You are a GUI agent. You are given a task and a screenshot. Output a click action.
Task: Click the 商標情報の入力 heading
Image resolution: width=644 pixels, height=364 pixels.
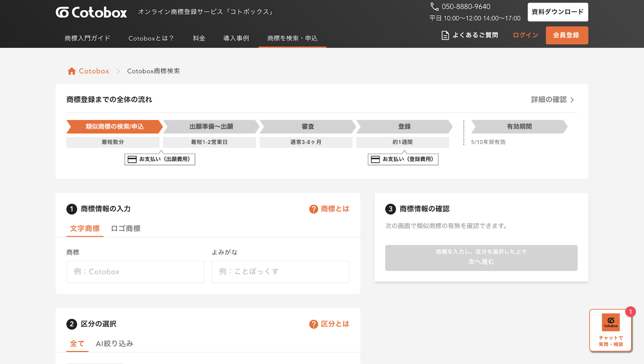106,209
